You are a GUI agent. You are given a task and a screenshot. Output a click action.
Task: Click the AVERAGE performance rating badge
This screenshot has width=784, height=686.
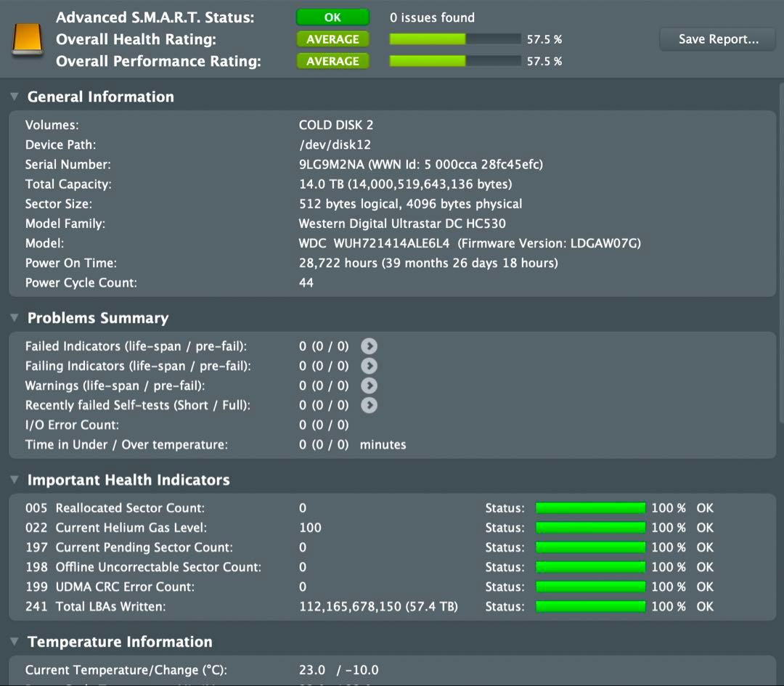(332, 61)
